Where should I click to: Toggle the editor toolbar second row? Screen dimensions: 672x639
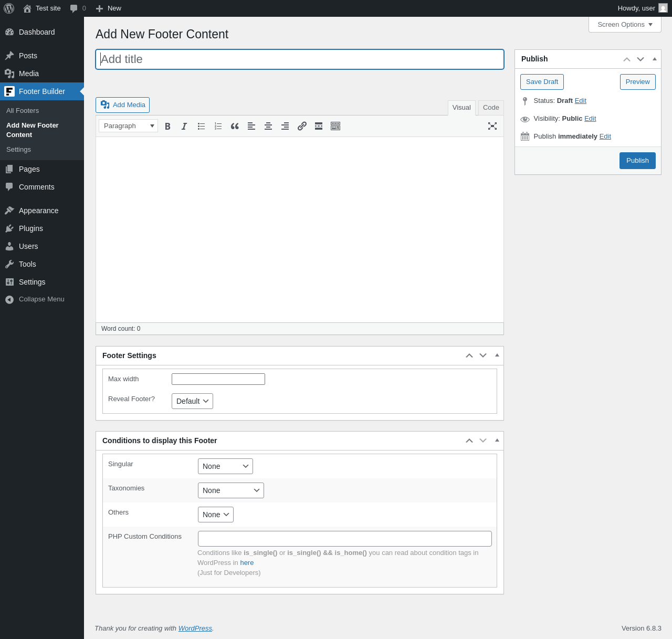pos(335,126)
